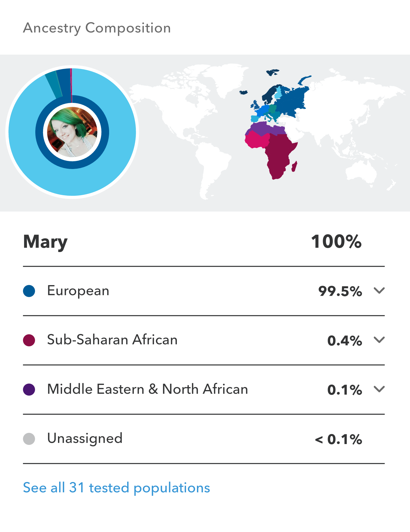Click the European blue color dot
Viewport: 410px width, 532px height.
point(29,291)
